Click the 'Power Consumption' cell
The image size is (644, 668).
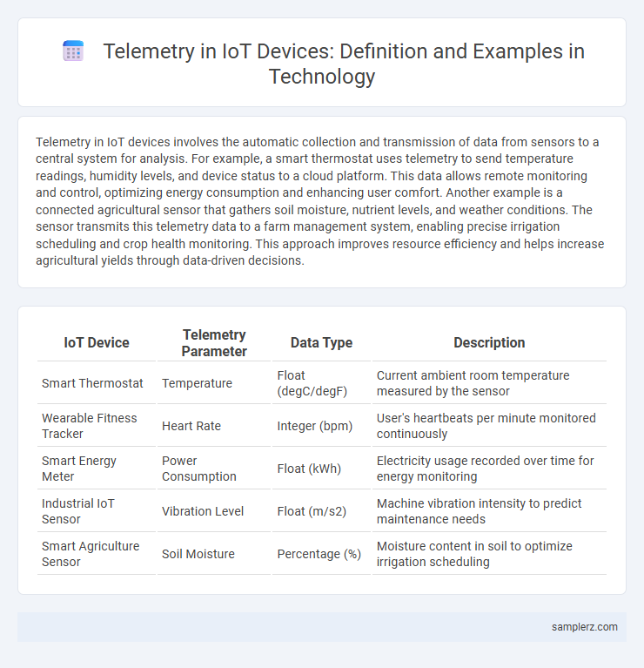214,469
